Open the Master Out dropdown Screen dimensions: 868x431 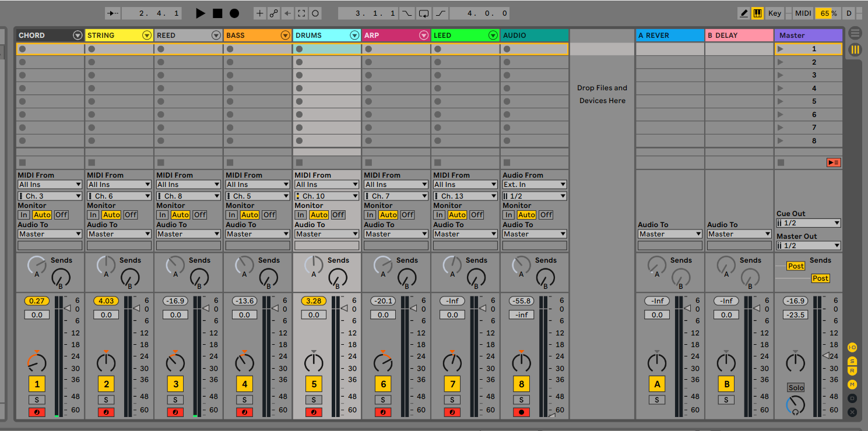809,246
